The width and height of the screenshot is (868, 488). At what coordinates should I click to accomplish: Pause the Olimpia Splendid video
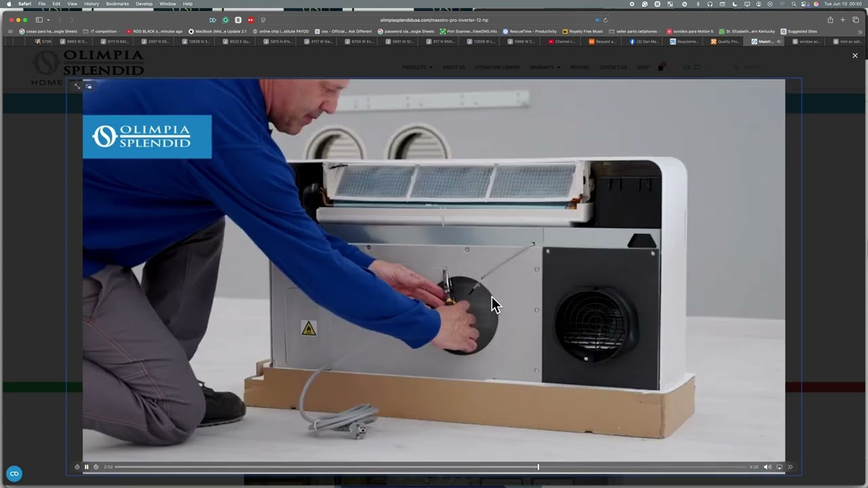point(86,467)
